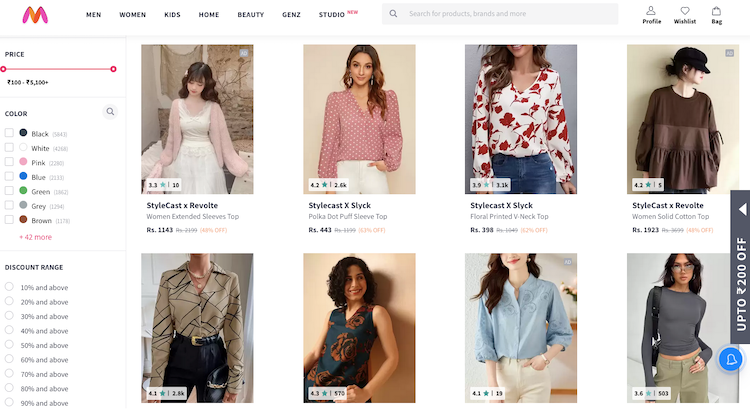The height and width of the screenshot is (410, 750).
Task: Focus the product search field
Action: 500,14
